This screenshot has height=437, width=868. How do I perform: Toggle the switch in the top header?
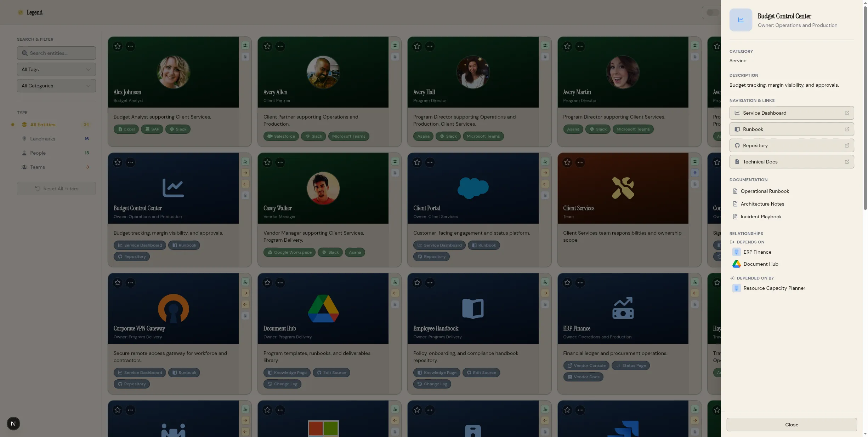(x=712, y=12)
